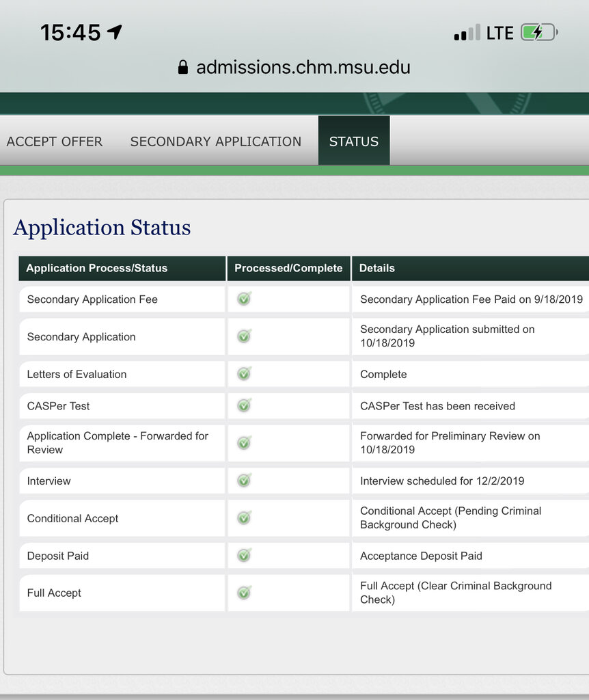
Task: Click the Application Process/Status column header
Action: point(122,268)
